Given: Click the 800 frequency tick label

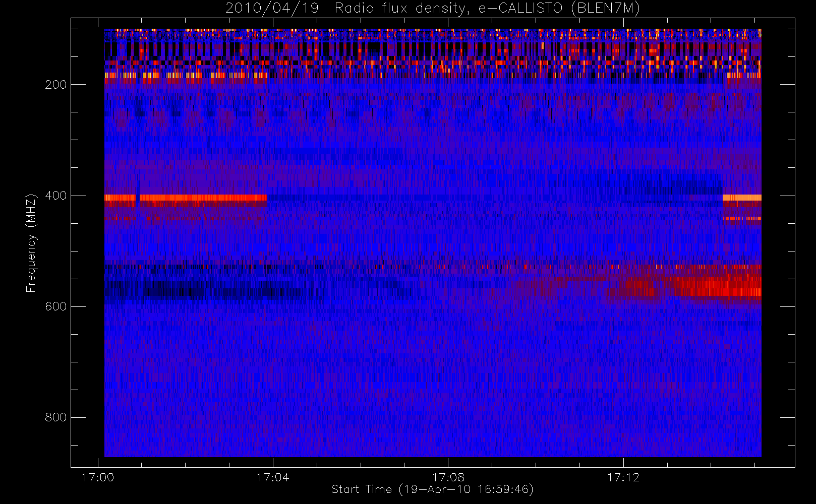Looking at the screenshot, I should (56, 417).
